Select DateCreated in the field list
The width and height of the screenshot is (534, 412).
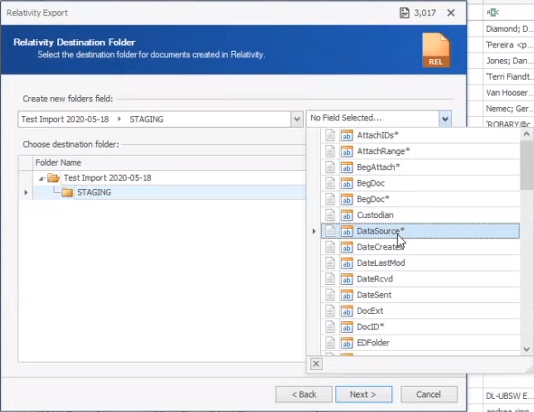pos(420,247)
